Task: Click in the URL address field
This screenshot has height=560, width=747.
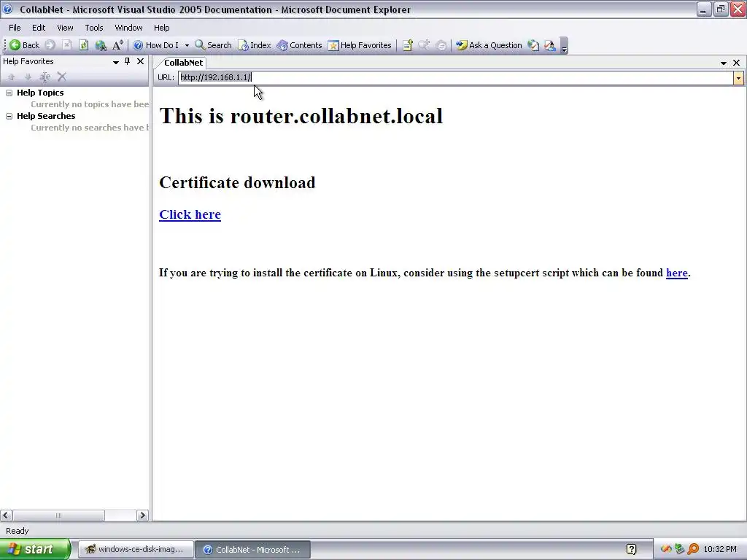Action: (x=456, y=77)
